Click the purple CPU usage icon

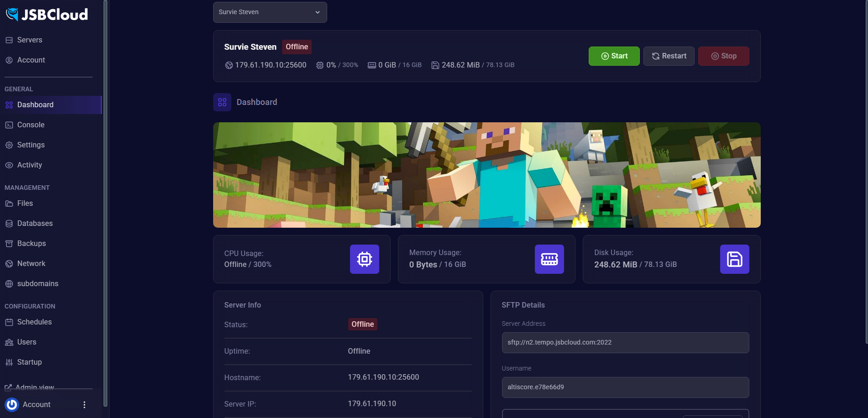point(364,259)
